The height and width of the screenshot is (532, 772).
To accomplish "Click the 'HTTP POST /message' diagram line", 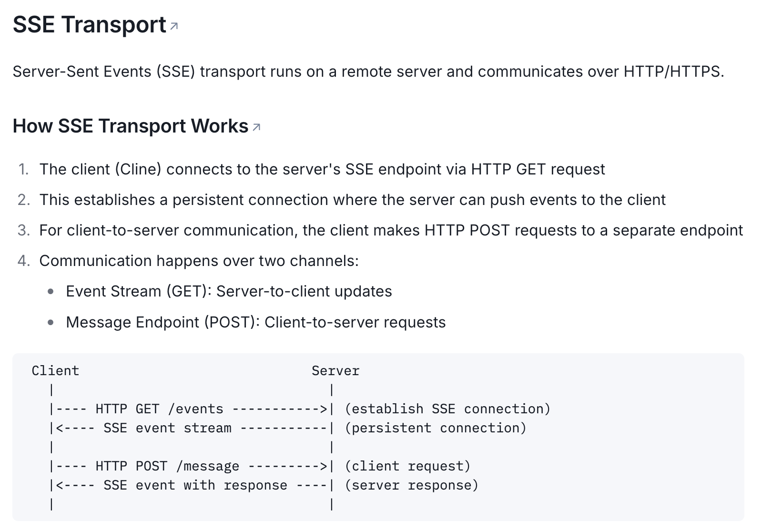I will [x=167, y=466].
